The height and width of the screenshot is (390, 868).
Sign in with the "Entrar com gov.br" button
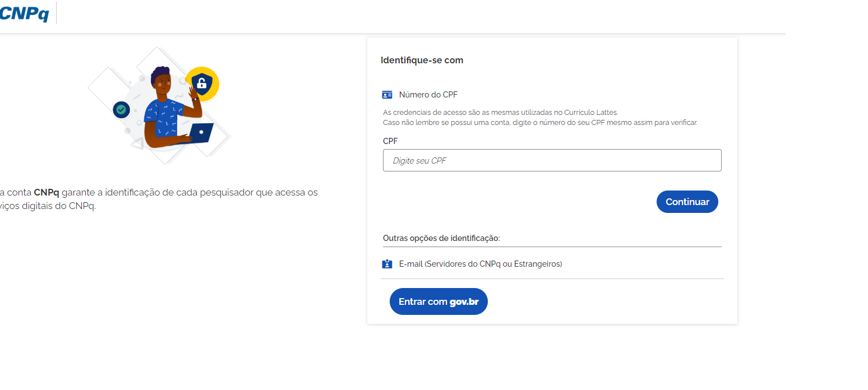pyautogui.click(x=438, y=301)
